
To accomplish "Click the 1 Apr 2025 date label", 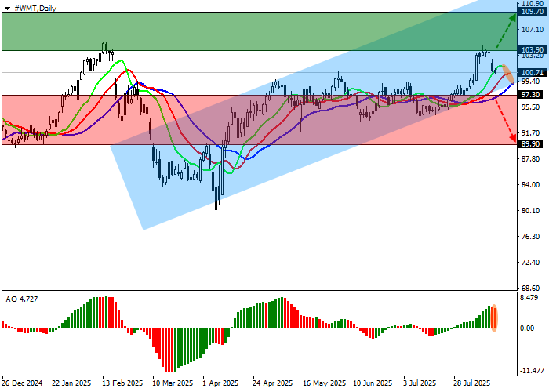I will [x=220, y=383].
